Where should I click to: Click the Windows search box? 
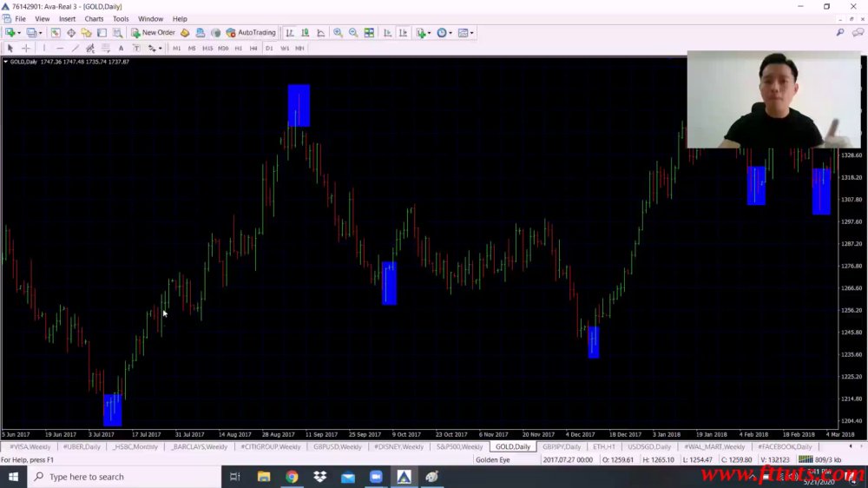click(124, 477)
